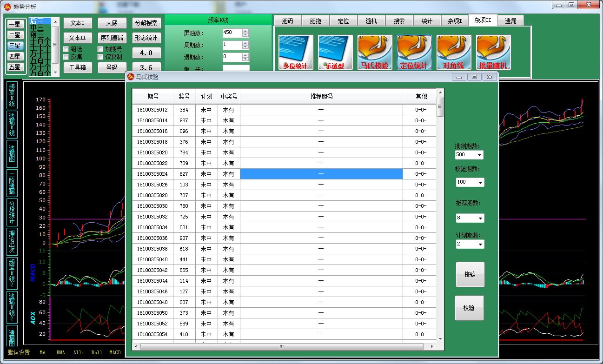Open the 统计 tab

[x=427, y=21]
